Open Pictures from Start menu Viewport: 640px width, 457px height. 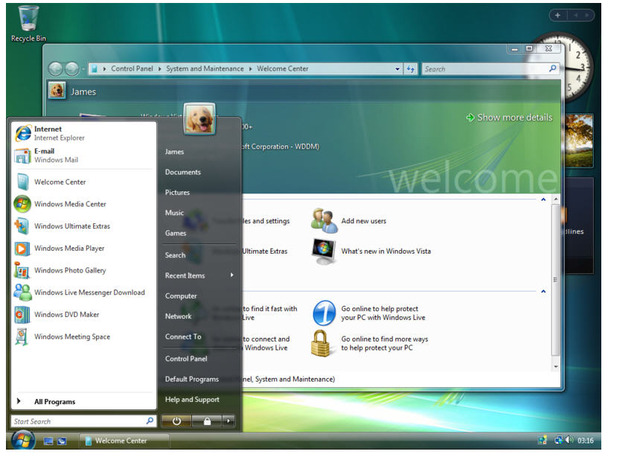[177, 193]
